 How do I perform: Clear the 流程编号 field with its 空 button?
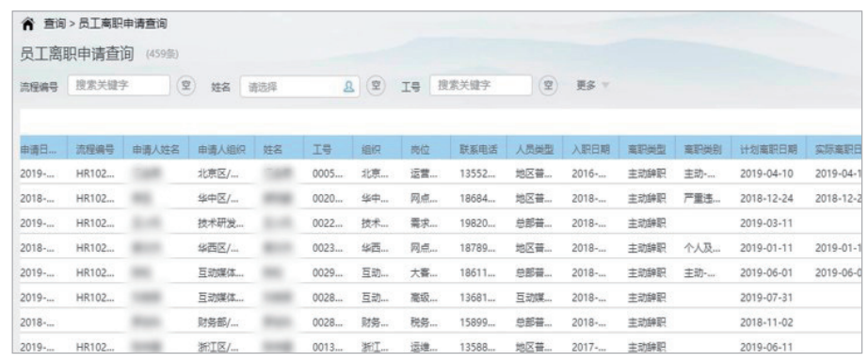[x=186, y=86]
